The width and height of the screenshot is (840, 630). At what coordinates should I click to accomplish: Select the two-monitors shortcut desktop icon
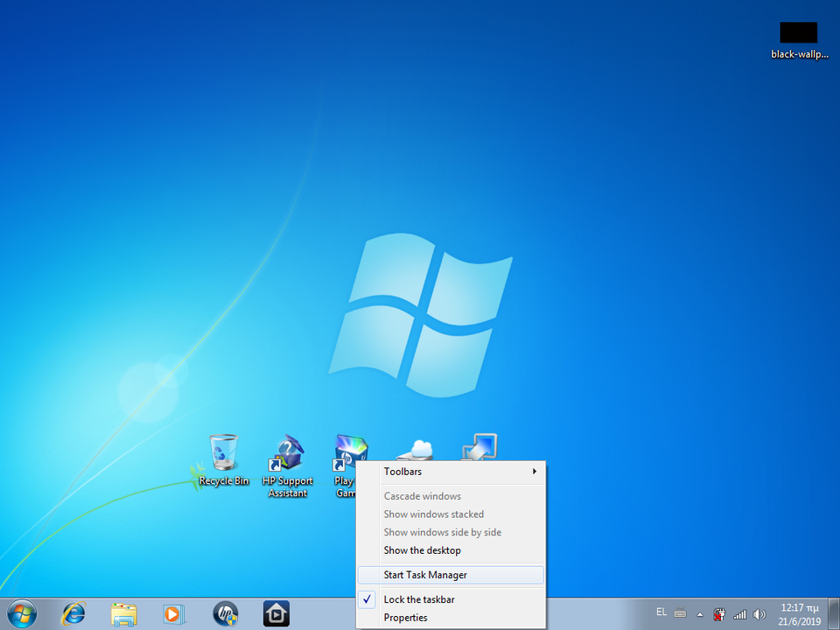[x=479, y=447]
